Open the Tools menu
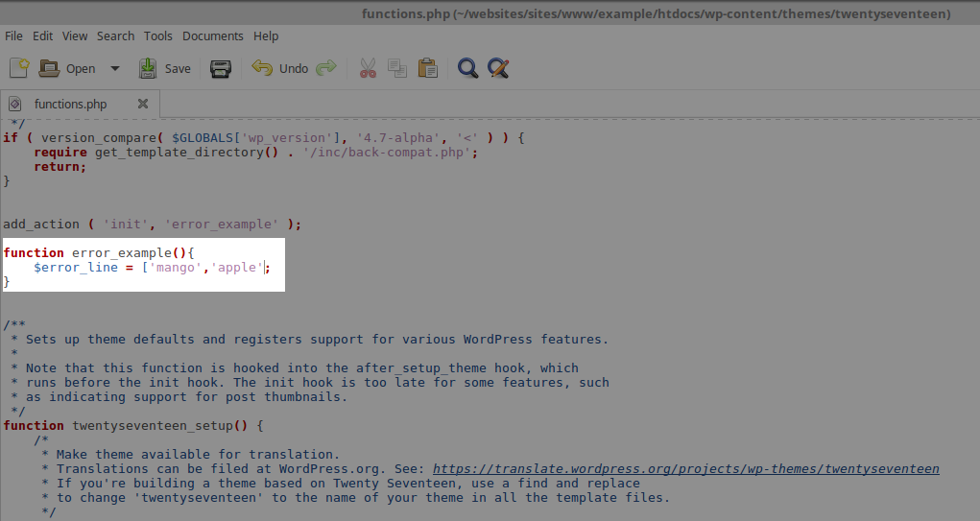The image size is (980, 521). tap(158, 36)
